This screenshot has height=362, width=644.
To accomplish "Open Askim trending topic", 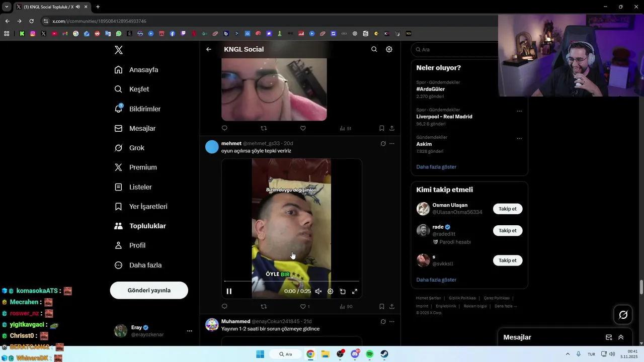I will tap(424, 144).
